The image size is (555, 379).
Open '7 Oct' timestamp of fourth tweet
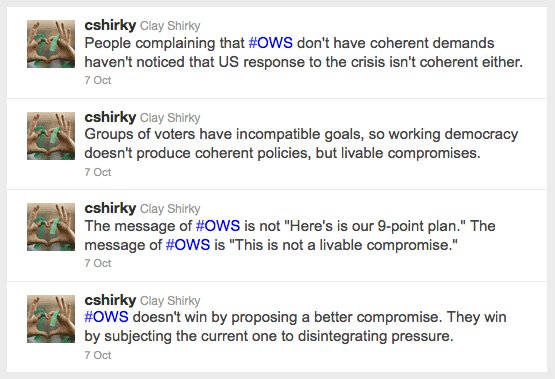coord(98,355)
